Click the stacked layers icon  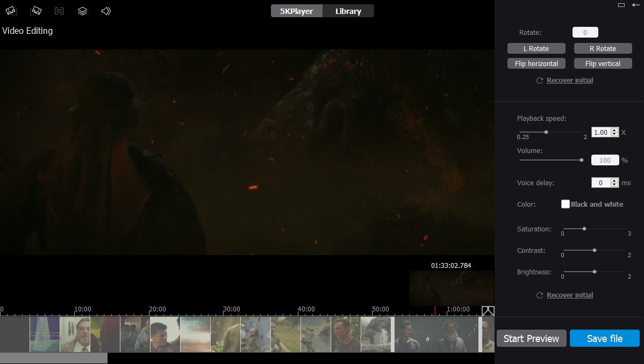click(x=82, y=11)
